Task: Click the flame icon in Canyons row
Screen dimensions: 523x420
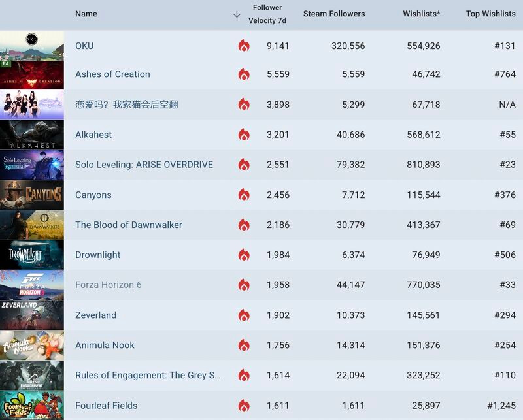Action: click(x=244, y=195)
